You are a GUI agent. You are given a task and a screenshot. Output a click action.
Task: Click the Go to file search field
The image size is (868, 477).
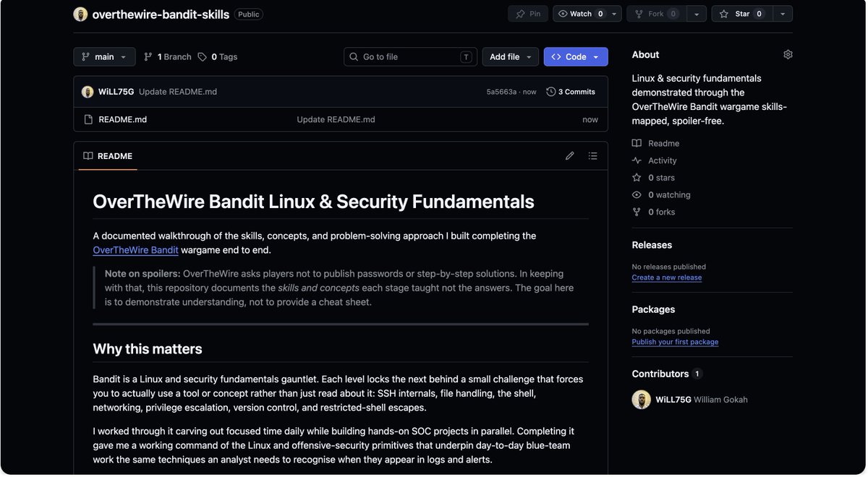[x=410, y=57]
